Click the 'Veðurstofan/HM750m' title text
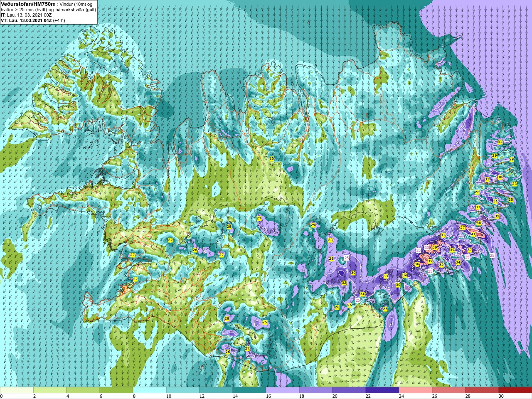 click(28, 4)
